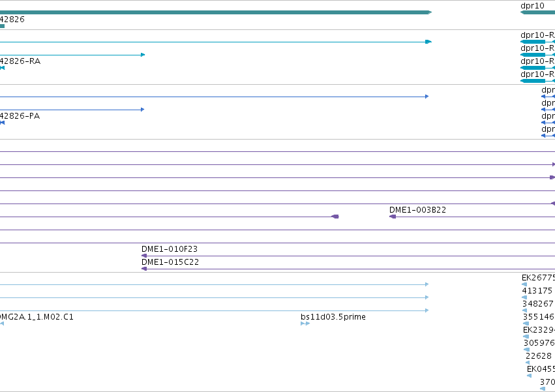Click the 348267 EST label

click(538, 304)
